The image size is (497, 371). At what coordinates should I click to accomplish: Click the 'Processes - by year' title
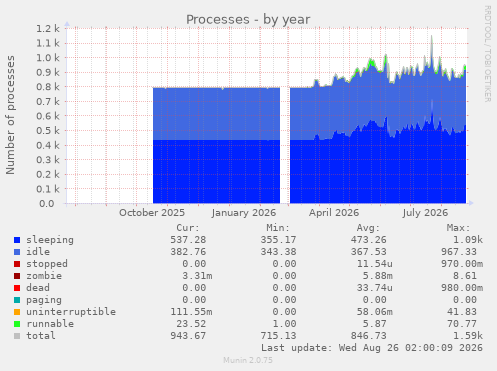(x=248, y=19)
